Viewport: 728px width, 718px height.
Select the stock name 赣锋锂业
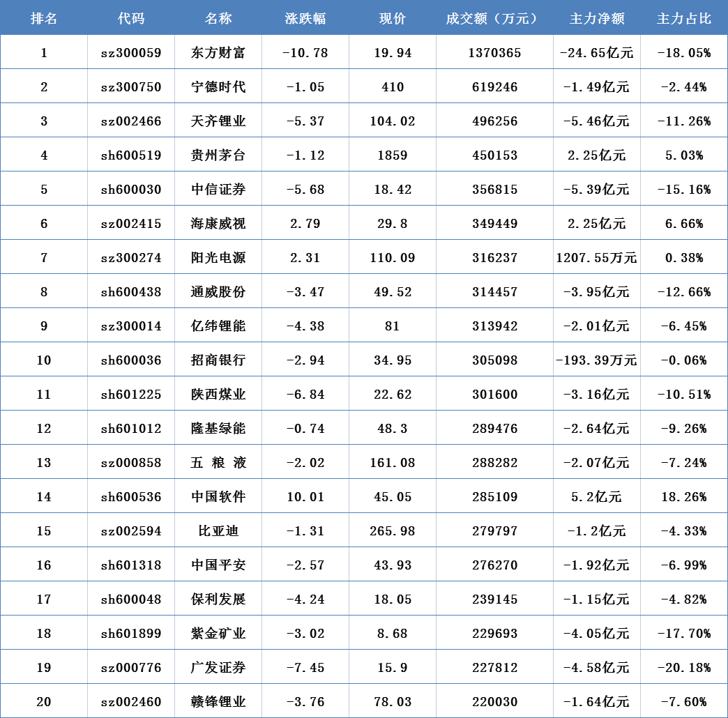pos(218,702)
